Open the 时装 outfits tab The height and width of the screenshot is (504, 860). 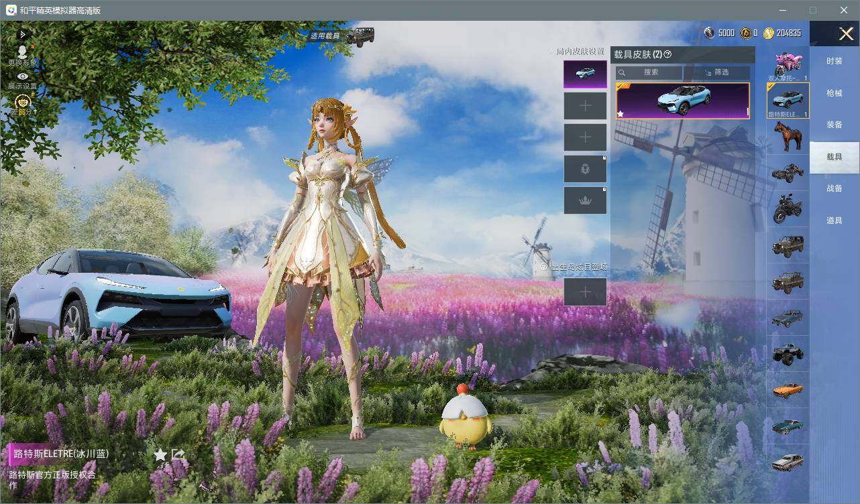[x=835, y=61]
